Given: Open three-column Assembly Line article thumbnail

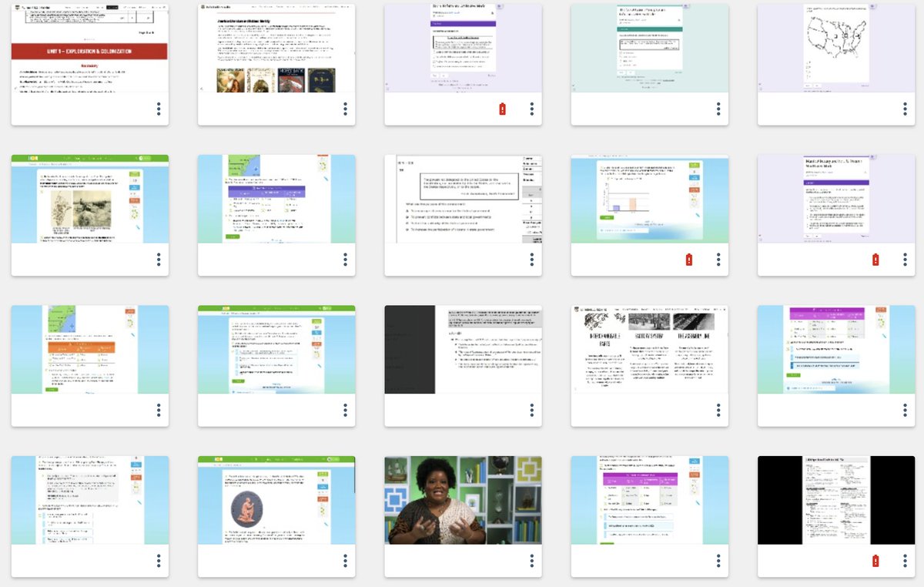Looking at the screenshot, I should click(x=650, y=349).
